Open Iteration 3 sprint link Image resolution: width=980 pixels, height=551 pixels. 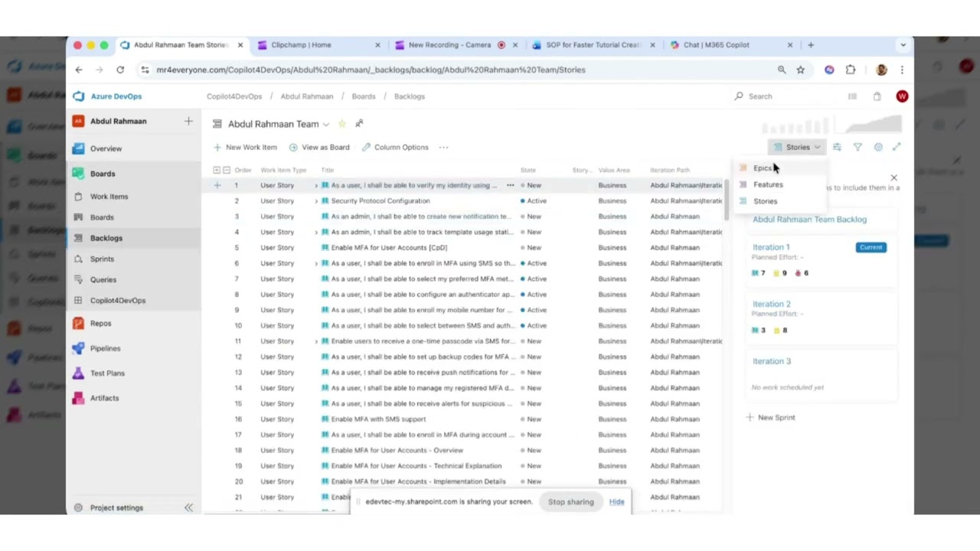[771, 361]
